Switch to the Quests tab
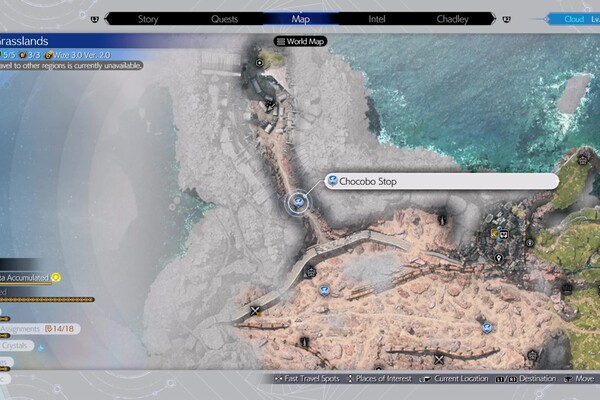 [225, 19]
